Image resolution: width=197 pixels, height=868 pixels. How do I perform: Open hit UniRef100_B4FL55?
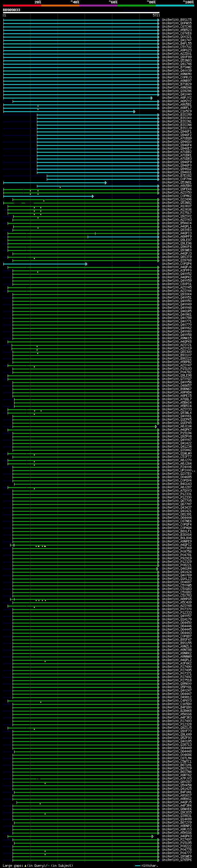coord(176,44)
